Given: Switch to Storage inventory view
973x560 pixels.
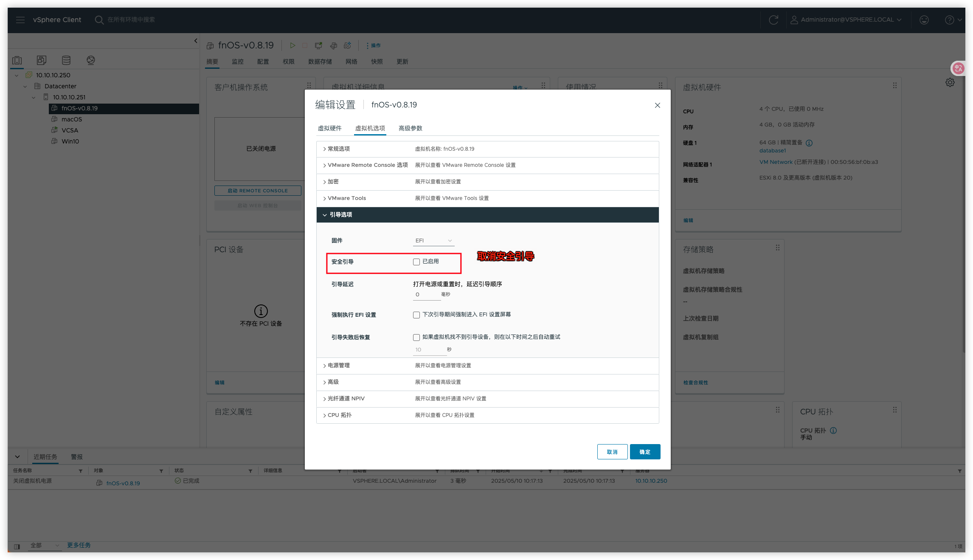Looking at the screenshot, I should [x=66, y=60].
